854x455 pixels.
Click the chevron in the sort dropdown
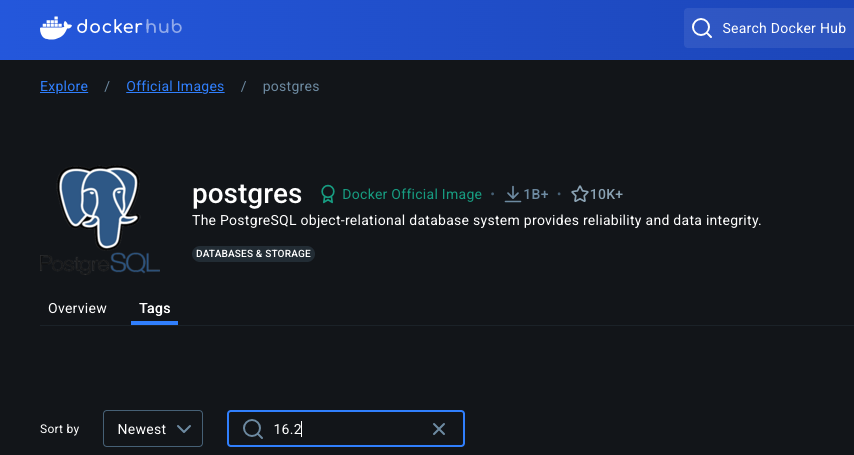pyautogui.click(x=184, y=429)
